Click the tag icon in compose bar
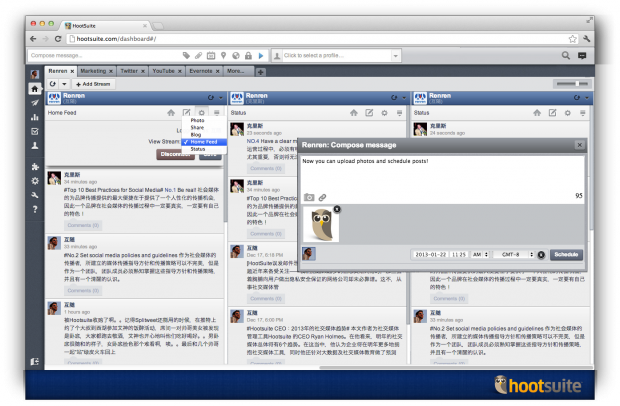The image size is (620, 406). (x=186, y=55)
